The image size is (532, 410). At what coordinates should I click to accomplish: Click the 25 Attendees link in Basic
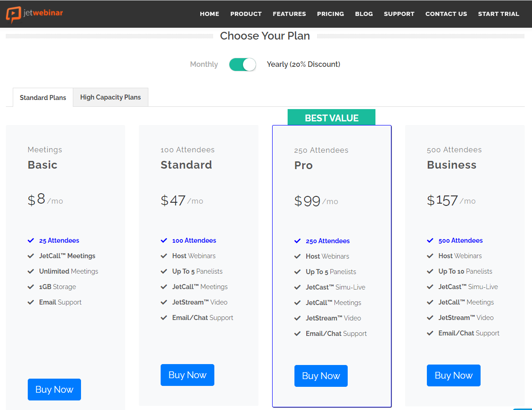click(x=59, y=240)
